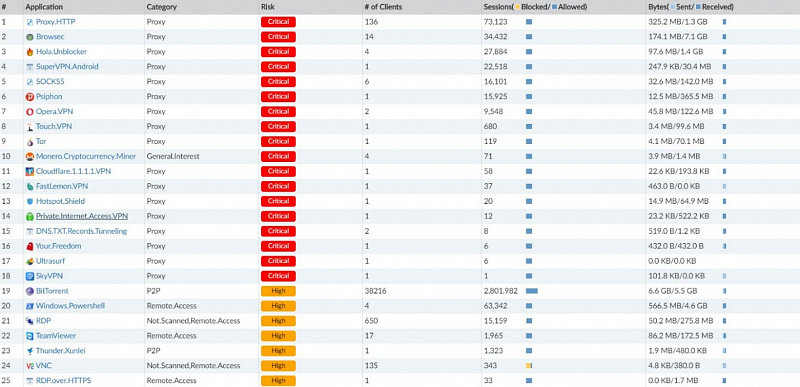Open the Windows.Powershell link
The height and width of the screenshot is (387, 800).
(70, 306)
